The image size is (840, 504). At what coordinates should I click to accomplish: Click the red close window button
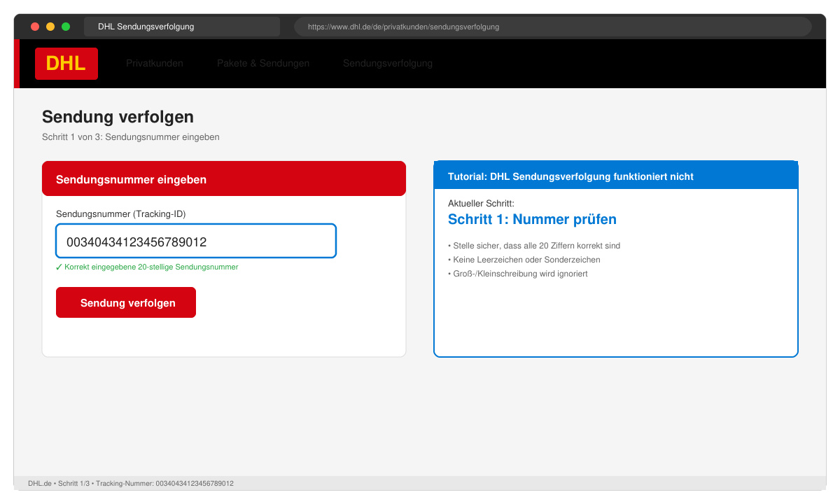point(35,27)
